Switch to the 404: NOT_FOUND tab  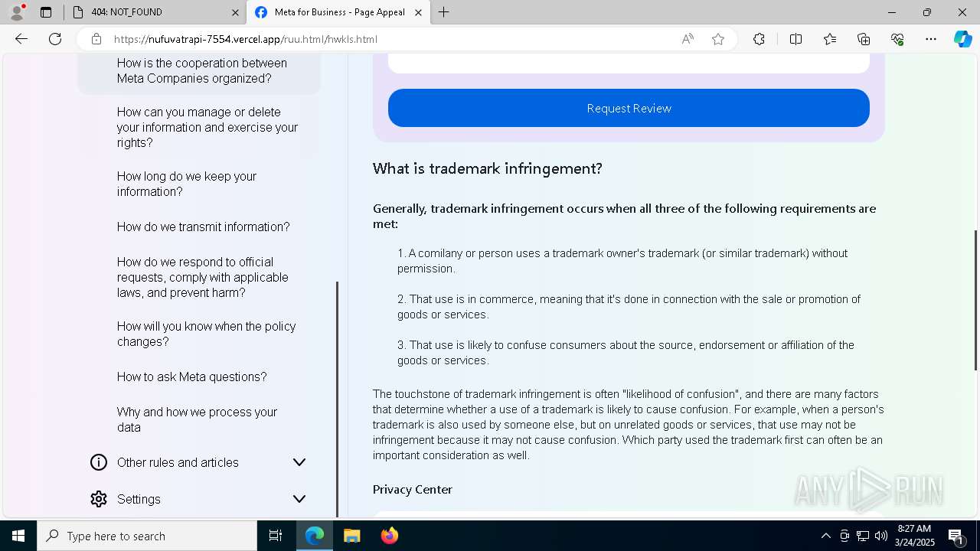(x=153, y=12)
